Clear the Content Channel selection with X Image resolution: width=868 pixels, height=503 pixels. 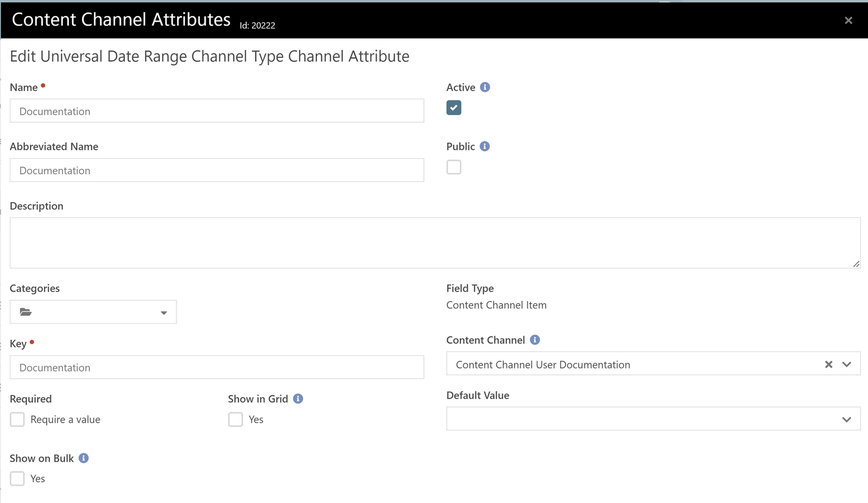[828, 364]
